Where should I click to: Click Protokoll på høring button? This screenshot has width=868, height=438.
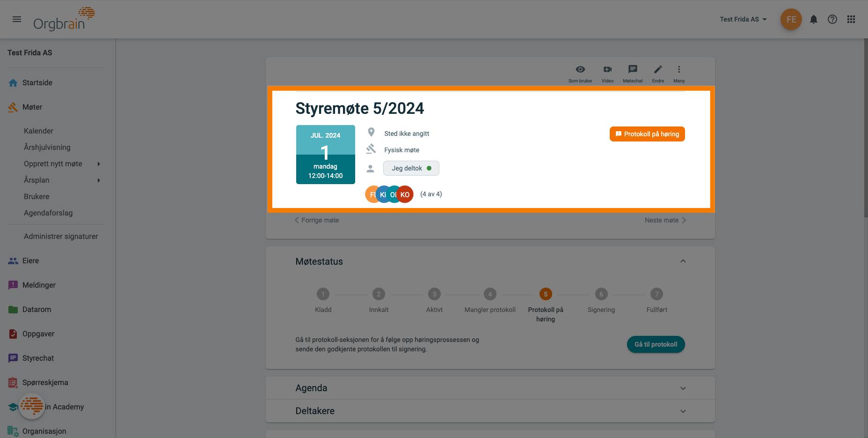pyautogui.click(x=647, y=134)
